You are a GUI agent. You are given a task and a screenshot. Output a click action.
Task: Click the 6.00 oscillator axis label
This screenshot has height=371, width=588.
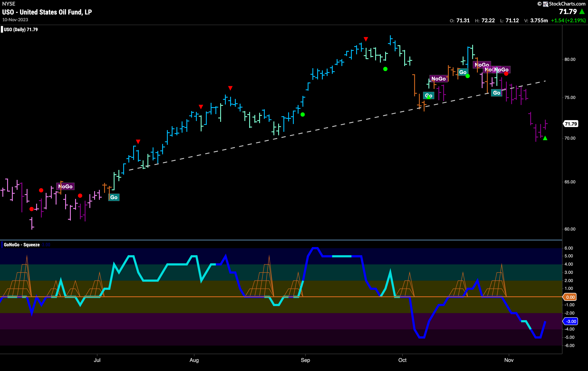569,248
